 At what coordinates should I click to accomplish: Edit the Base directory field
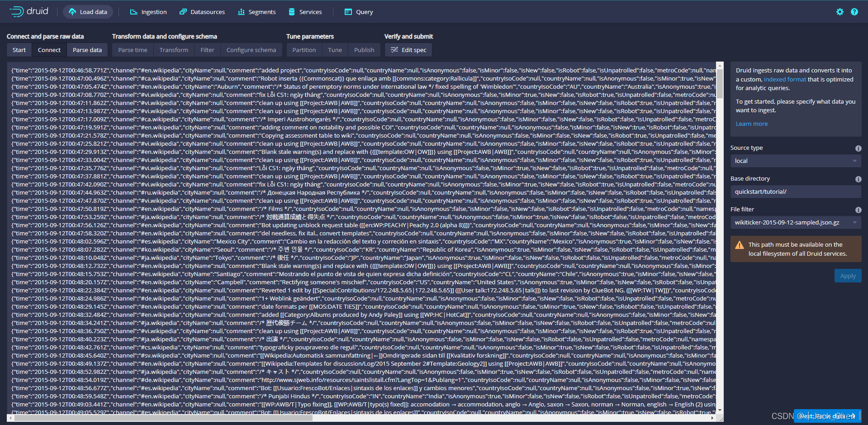[x=796, y=191]
